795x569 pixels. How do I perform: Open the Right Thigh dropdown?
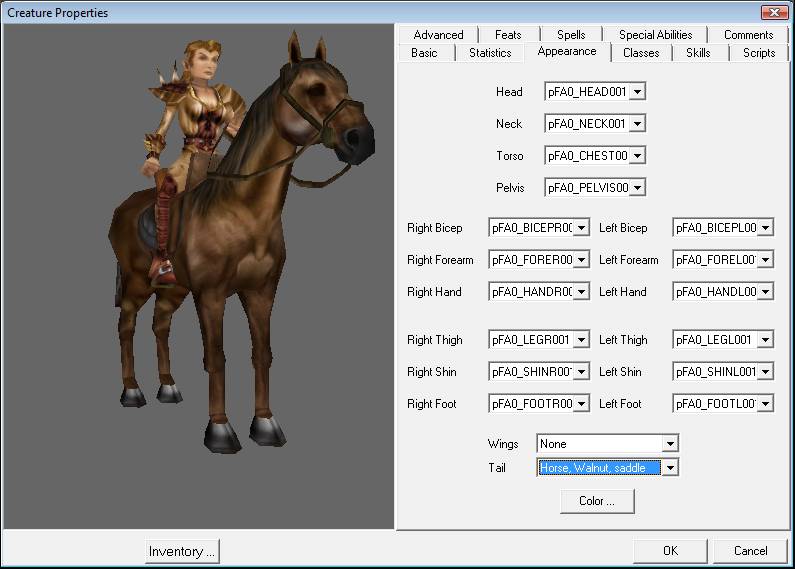[582, 340]
